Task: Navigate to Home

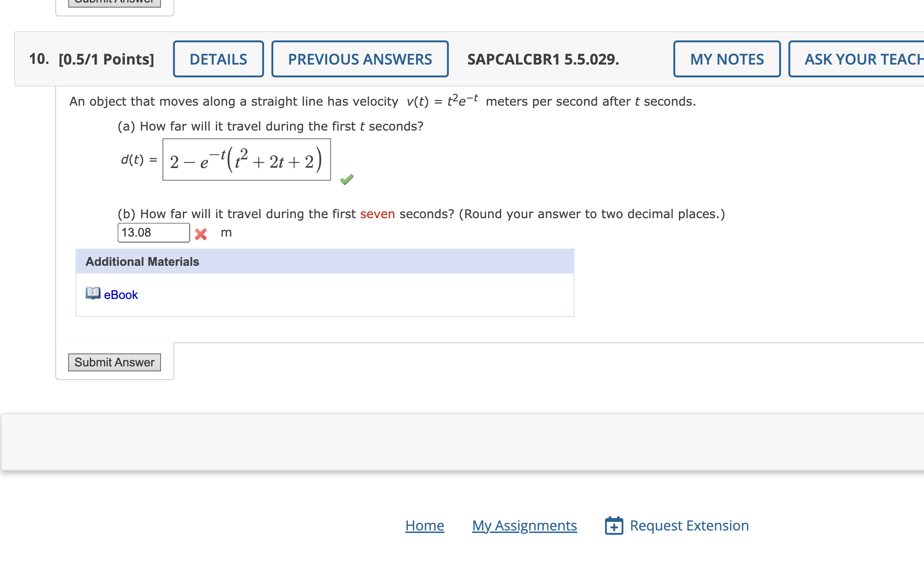Action: (x=424, y=525)
